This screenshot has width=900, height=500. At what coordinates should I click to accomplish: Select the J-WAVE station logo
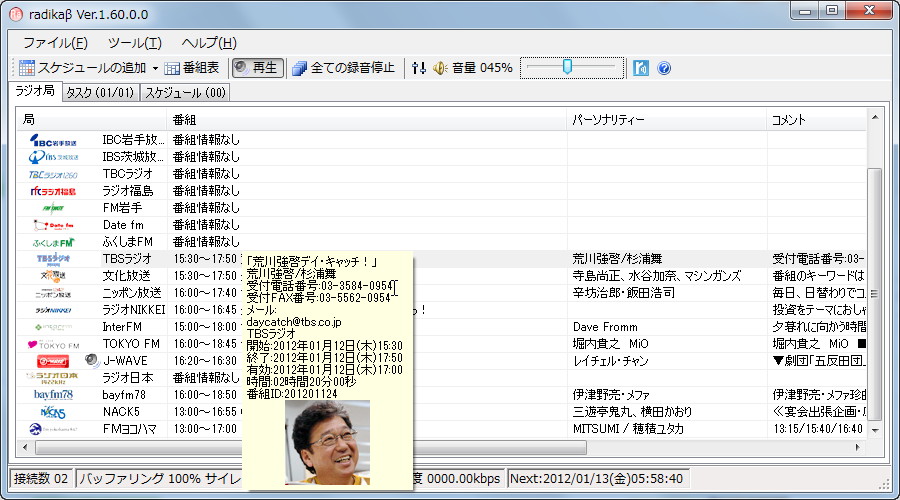tap(53, 361)
